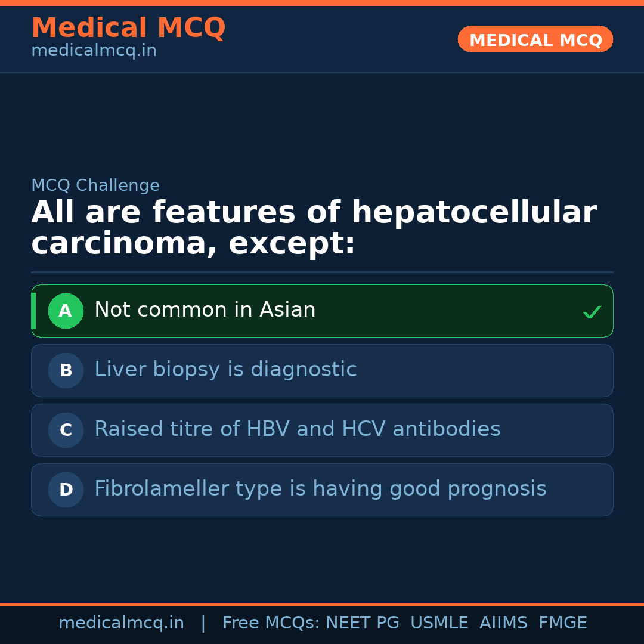Select "Liver biopsy is diagnostic" answer
The image size is (644, 644).
(225, 370)
